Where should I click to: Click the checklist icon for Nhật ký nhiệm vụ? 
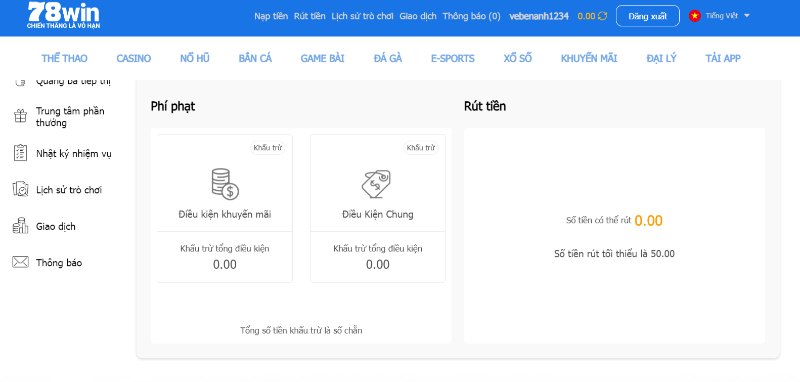[20, 153]
